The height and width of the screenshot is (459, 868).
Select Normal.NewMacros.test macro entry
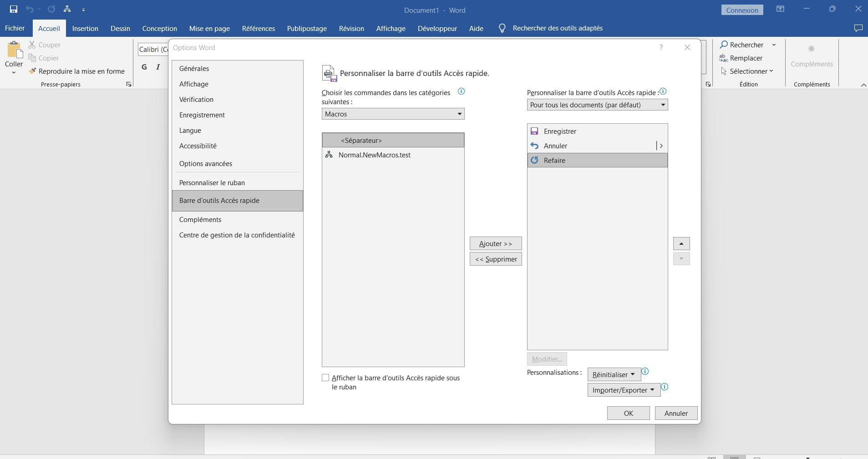[393, 155]
